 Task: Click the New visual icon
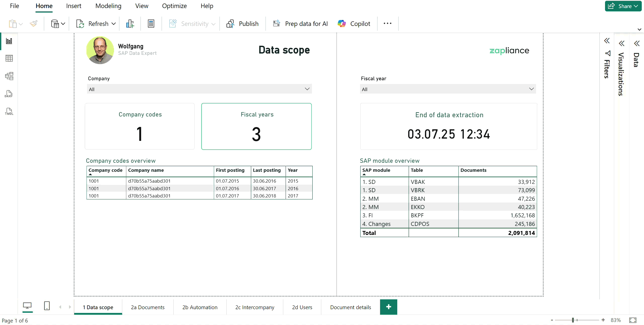pyautogui.click(x=130, y=24)
